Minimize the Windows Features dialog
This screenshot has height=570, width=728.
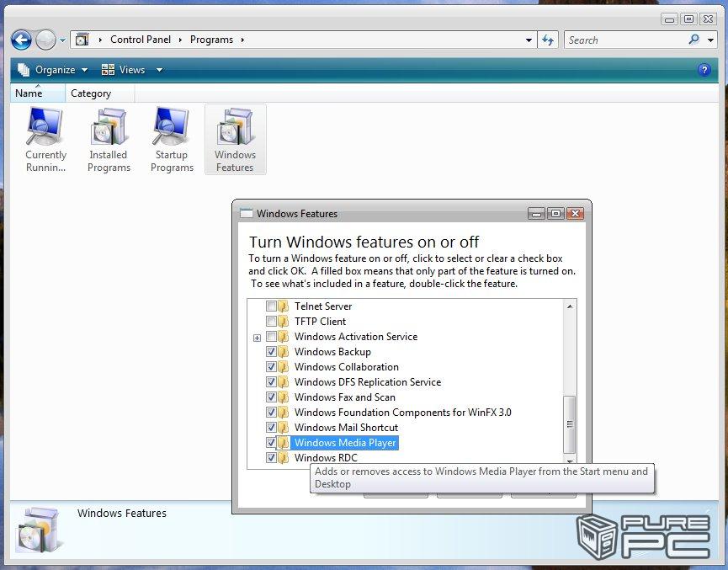(537, 214)
